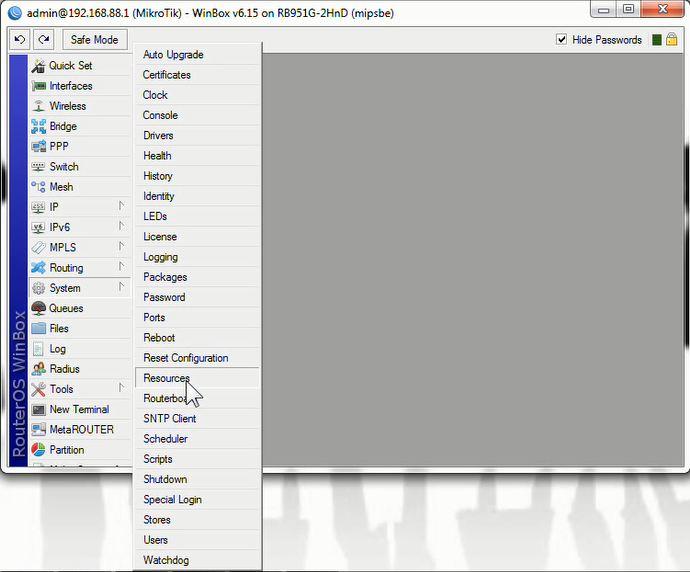The image size is (690, 572).
Task: Click the Switch icon
Action: [38, 167]
